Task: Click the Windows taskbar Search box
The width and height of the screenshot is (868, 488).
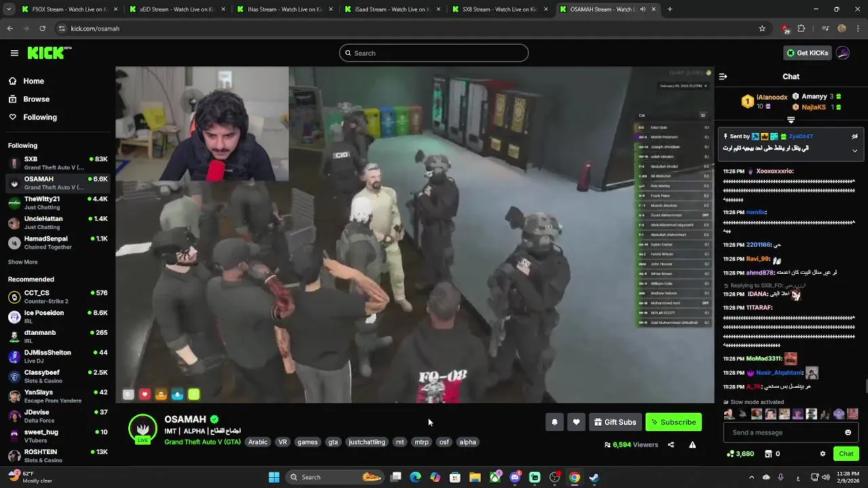Action: (x=335, y=477)
